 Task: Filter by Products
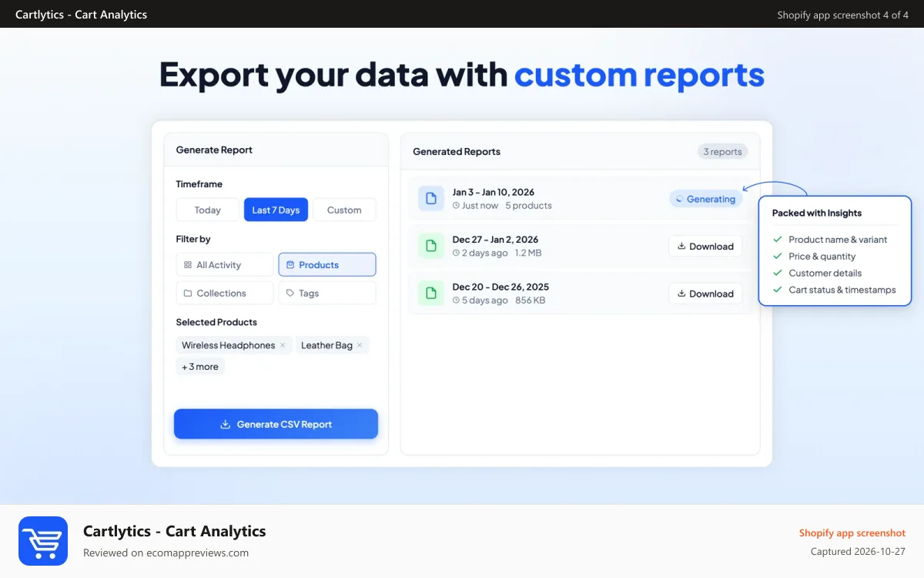[327, 264]
